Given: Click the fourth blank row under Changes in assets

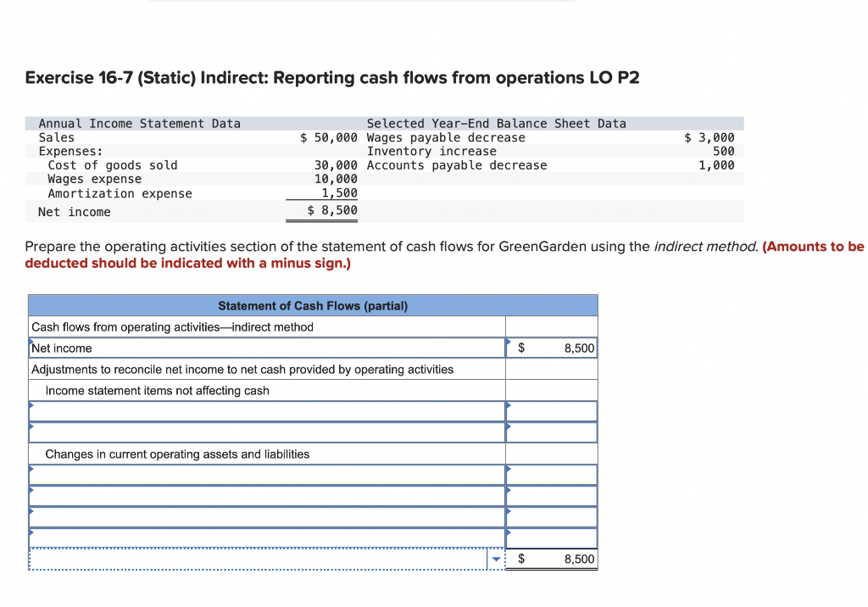Looking at the screenshot, I should [x=263, y=537].
